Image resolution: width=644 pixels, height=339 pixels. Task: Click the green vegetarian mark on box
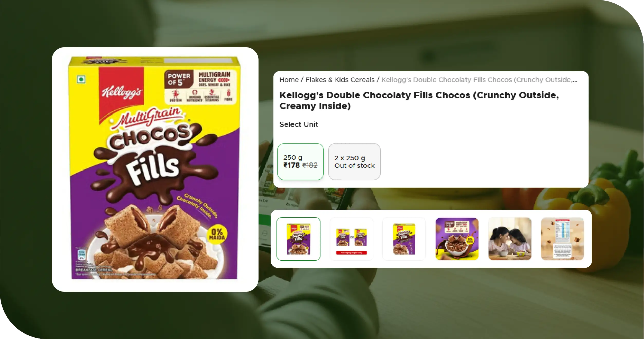pos(81,80)
